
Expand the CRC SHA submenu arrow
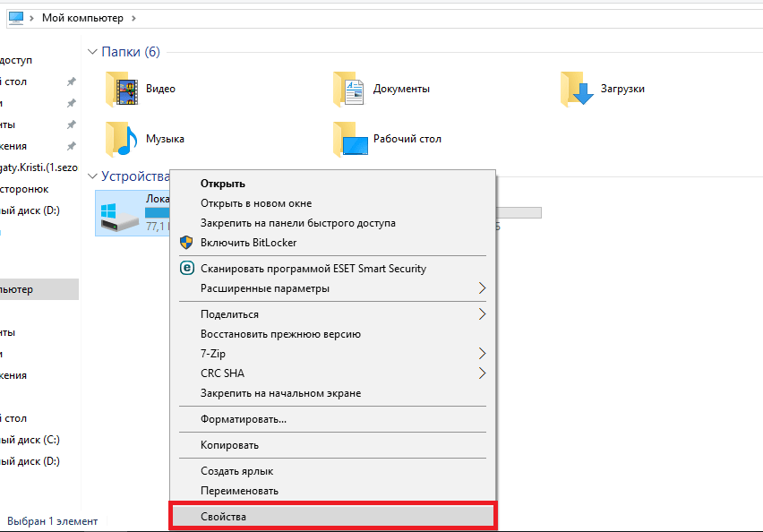483,373
